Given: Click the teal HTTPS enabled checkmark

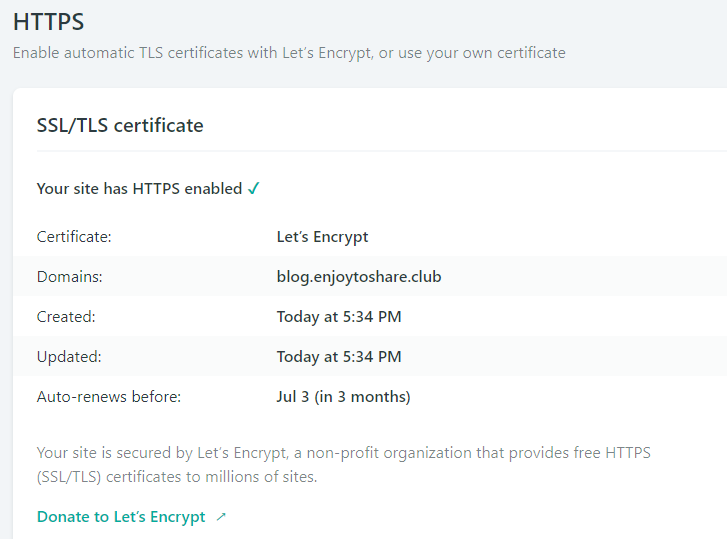Looking at the screenshot, I should 254,188.
